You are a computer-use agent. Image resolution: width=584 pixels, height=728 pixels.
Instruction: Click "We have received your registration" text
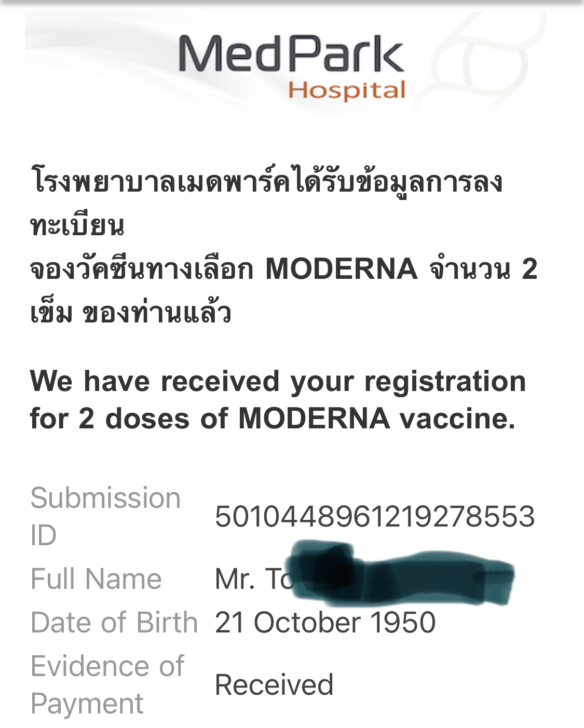[x=278, y=381]
